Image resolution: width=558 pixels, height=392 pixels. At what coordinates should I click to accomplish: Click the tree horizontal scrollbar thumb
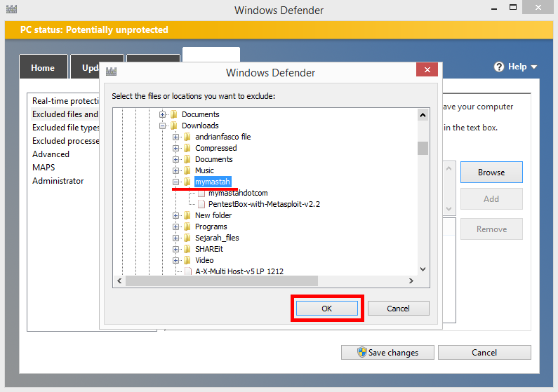coord(222,281)
